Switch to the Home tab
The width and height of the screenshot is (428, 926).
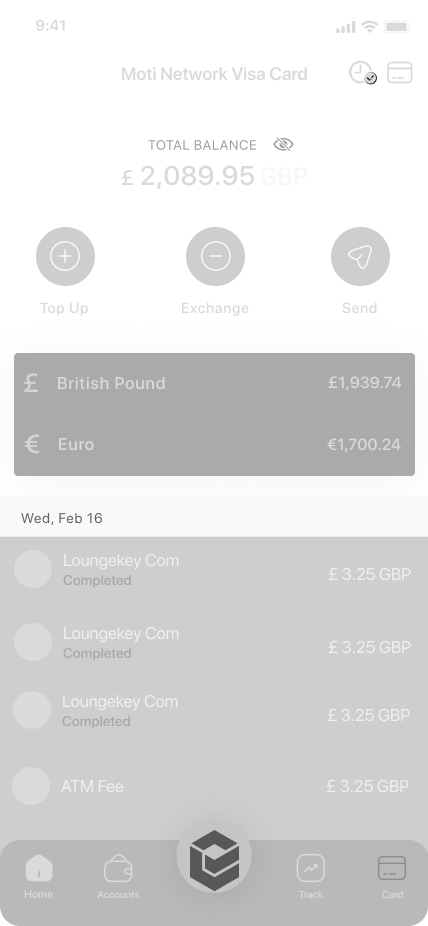pyautogui.click(x=38, y=877)
